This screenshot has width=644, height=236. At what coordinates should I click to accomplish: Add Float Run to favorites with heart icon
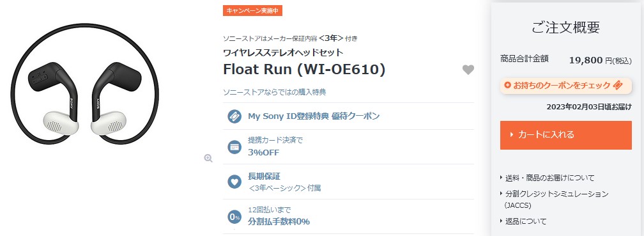pyautogui.click(x=468, y=70)
